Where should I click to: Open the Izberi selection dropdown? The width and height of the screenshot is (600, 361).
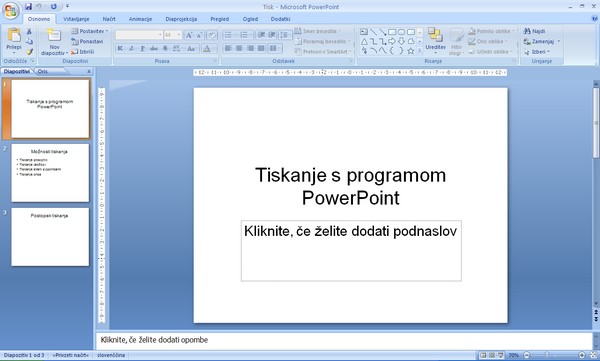537,51
